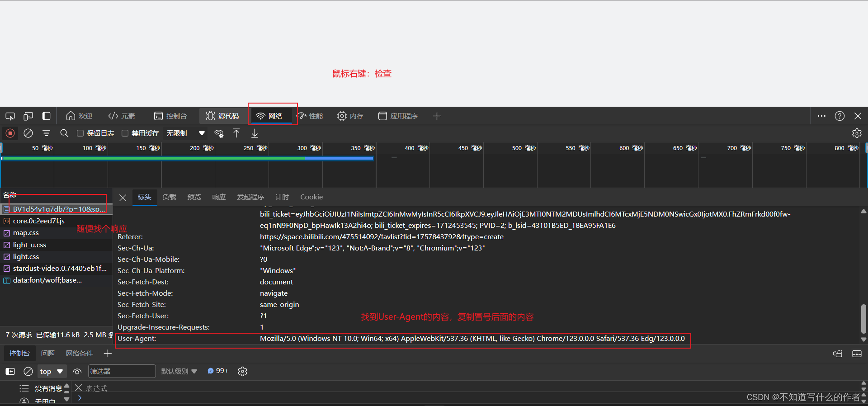The height and width of the screenshot is (406, 868).
Task: Select the 控制台 tab in the bottom drawer
Action: click(19, 354)
